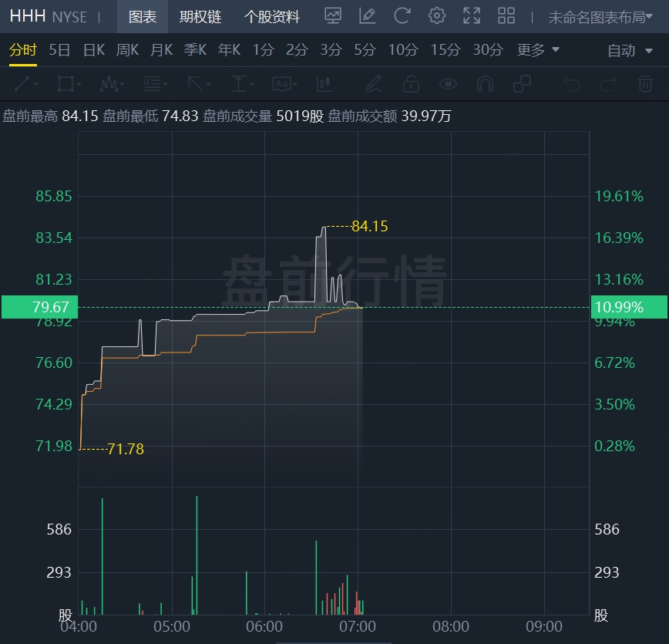This screenshot has height=644, width=669.
Task: Select the 1分 timeframe
Action: click(263, 50)
